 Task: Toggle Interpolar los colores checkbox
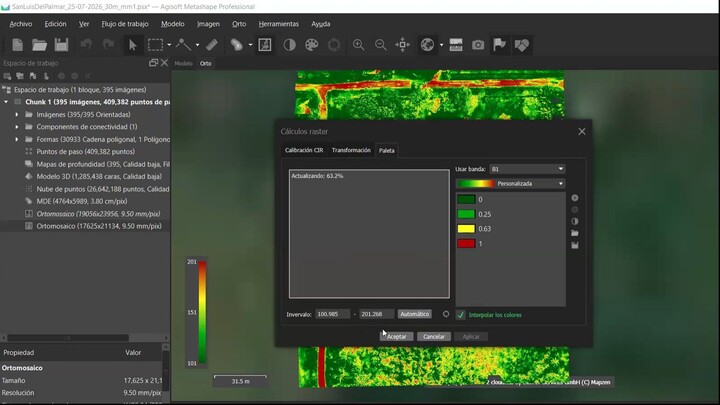click(461, 315)
